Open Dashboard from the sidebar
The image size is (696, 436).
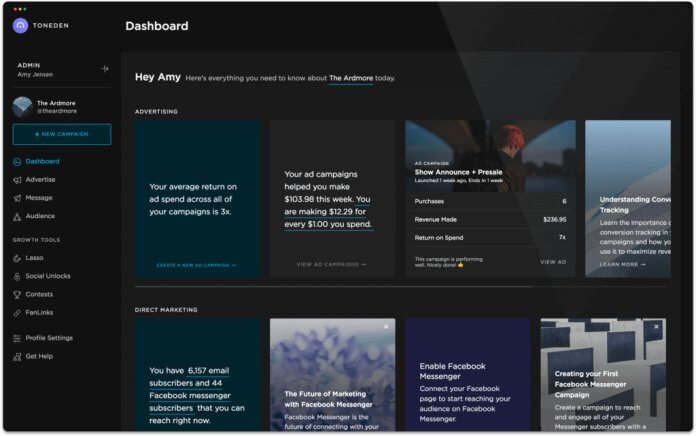(41, 161)
